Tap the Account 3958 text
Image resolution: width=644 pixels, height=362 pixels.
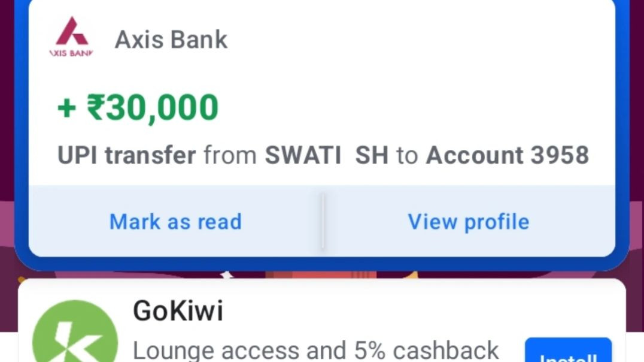click(507, 156)
